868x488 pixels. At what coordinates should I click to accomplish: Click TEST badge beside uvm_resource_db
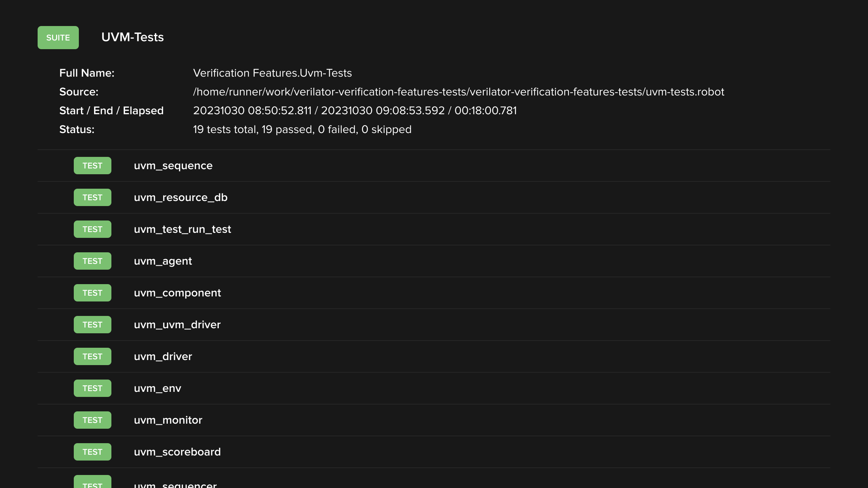tap(92, 197)
